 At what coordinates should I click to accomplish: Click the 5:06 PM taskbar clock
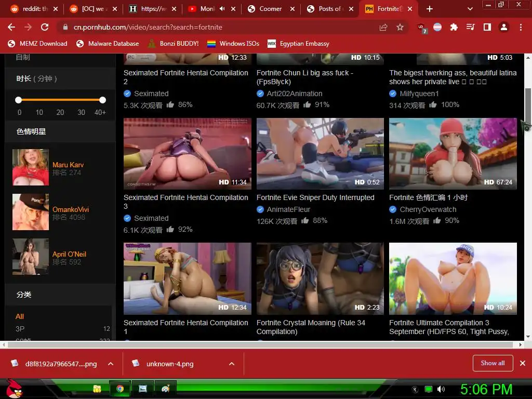pyautogui.click(x=486, y=389)
